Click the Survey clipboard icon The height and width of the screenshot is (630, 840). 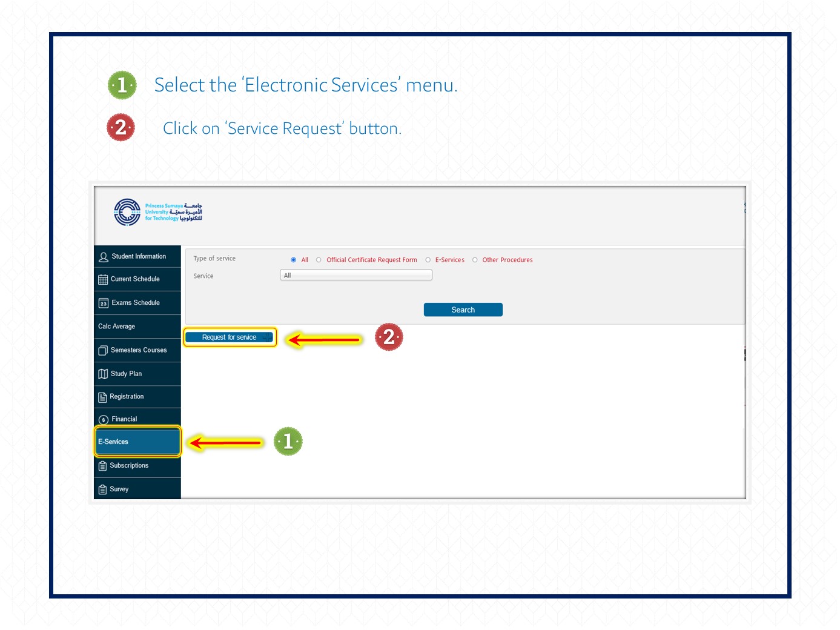click(102, 489)
